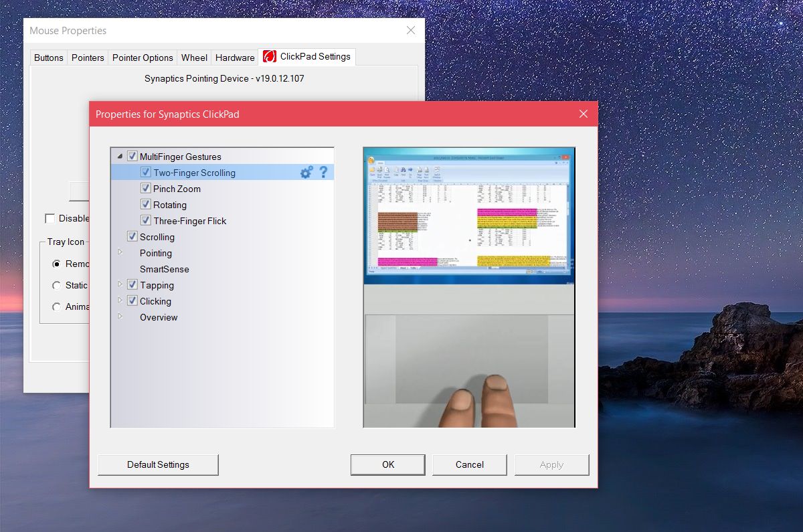This screenshot has height=532, width=803.
Task: Switch to Hardware tab
Action: pos(235,58)
